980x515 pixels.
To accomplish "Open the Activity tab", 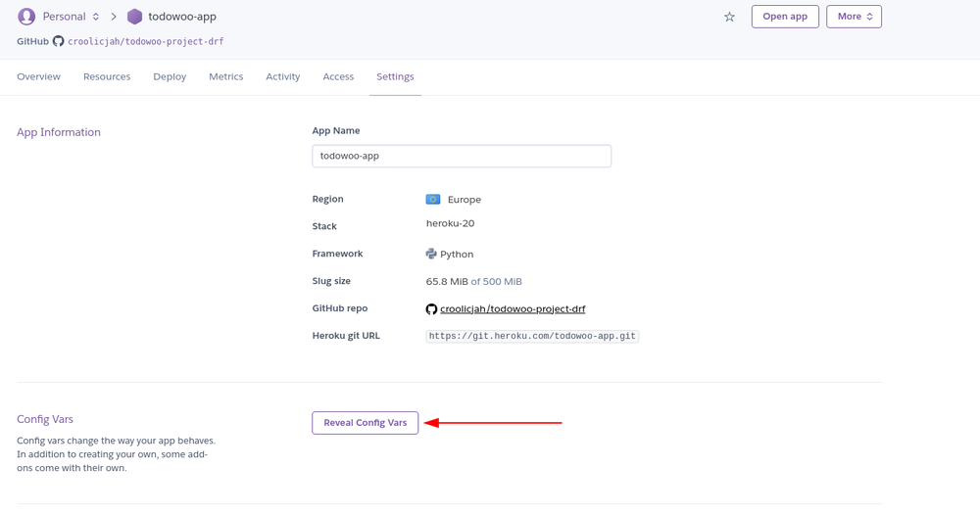I will (282, 76).
